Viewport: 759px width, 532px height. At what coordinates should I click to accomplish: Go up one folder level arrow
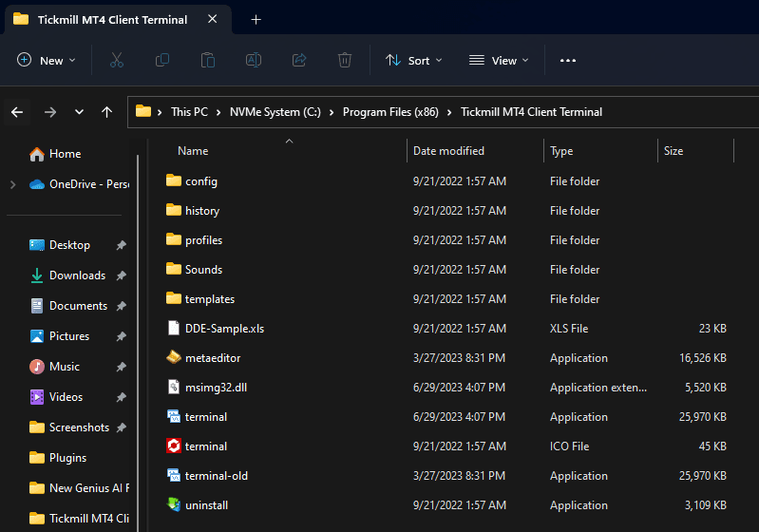click(107, 112)
